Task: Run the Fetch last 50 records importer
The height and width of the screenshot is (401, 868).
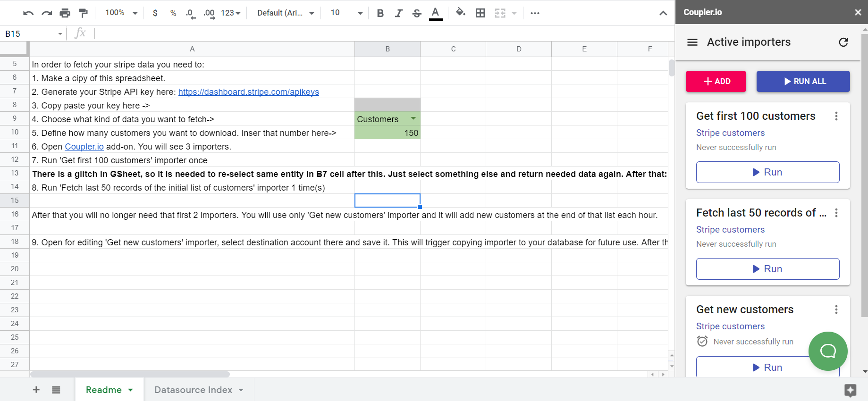Action: (x=768, y=269)
